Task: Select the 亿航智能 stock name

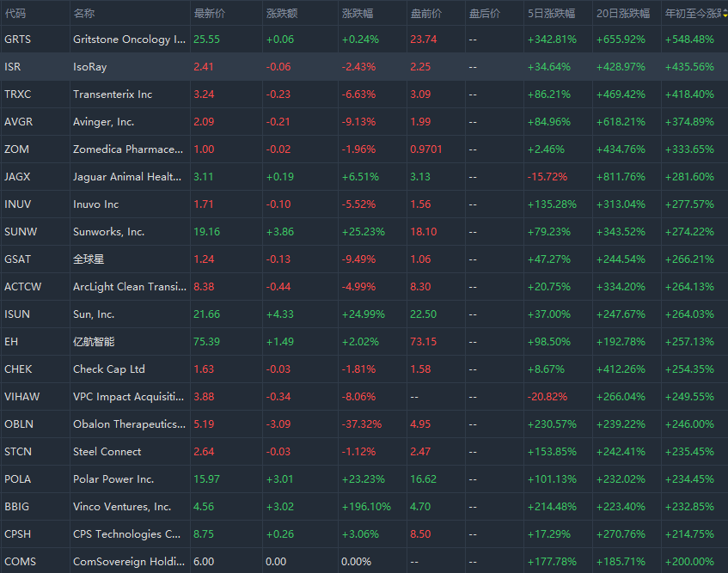Action: click(94, 342)
